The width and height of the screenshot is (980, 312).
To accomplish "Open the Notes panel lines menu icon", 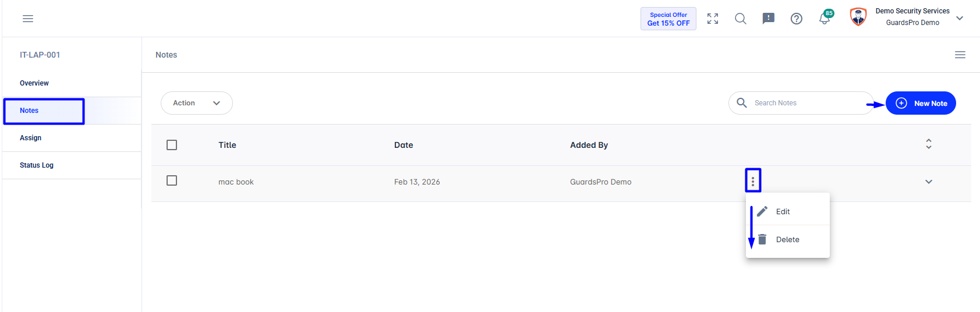I will (960, 55).
